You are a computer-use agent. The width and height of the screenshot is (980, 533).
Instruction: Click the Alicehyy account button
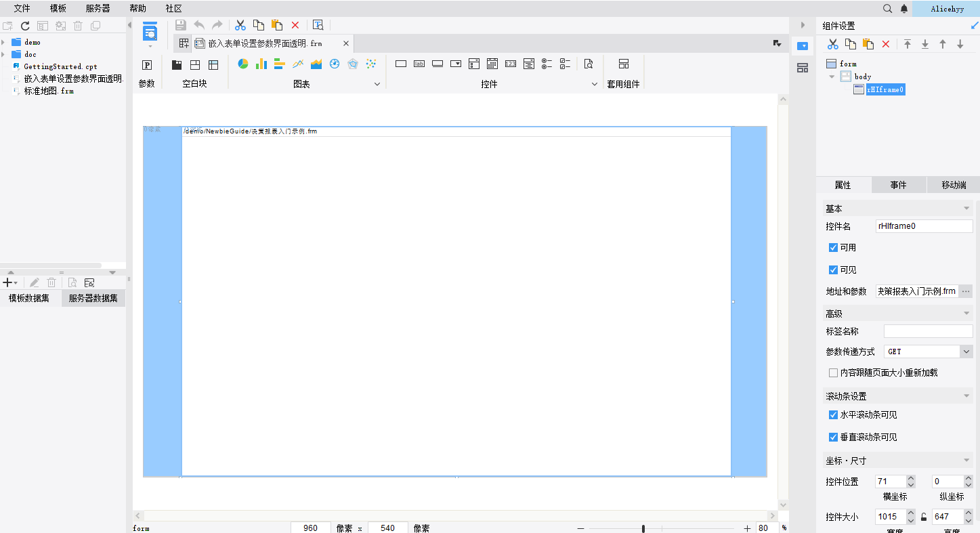tap(947, 9)
